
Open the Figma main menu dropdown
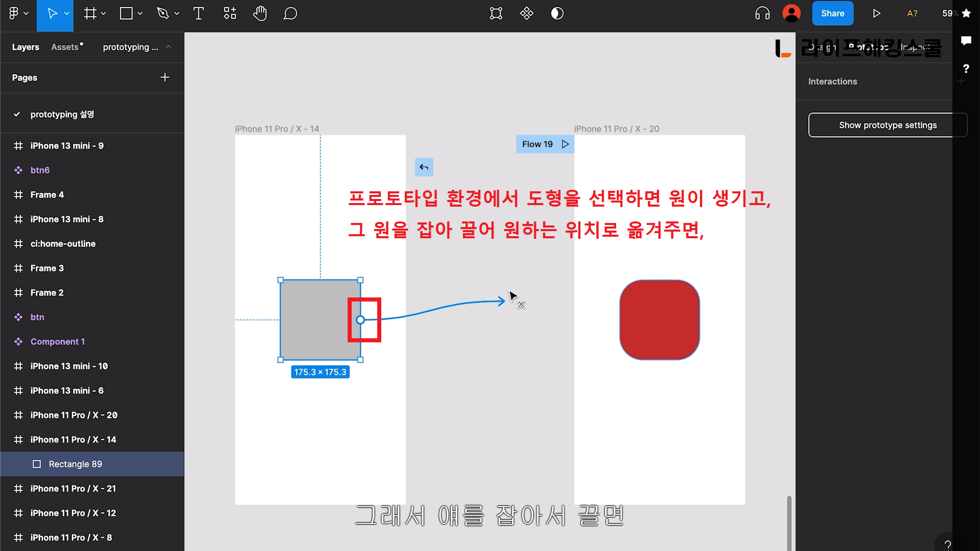pyautogui.click(x=18, y=14)
